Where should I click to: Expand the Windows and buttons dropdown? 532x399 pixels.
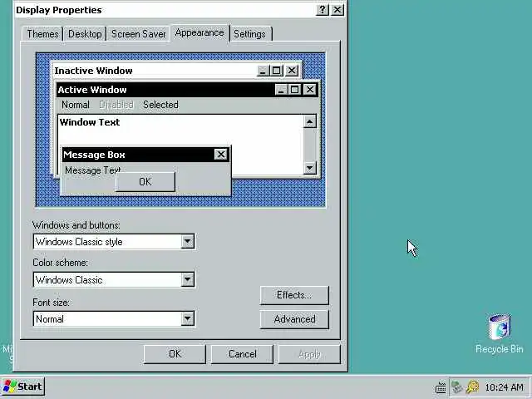coord(187,242)
